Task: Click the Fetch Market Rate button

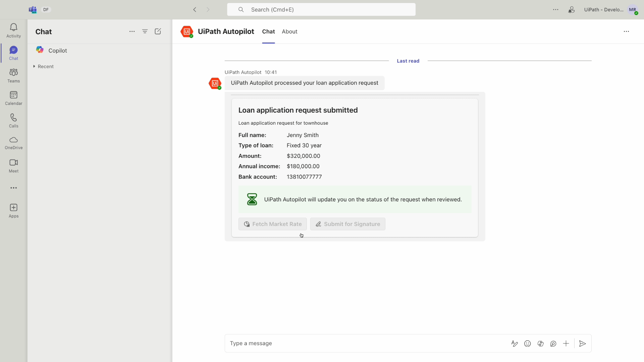Action: pos(272,224)
